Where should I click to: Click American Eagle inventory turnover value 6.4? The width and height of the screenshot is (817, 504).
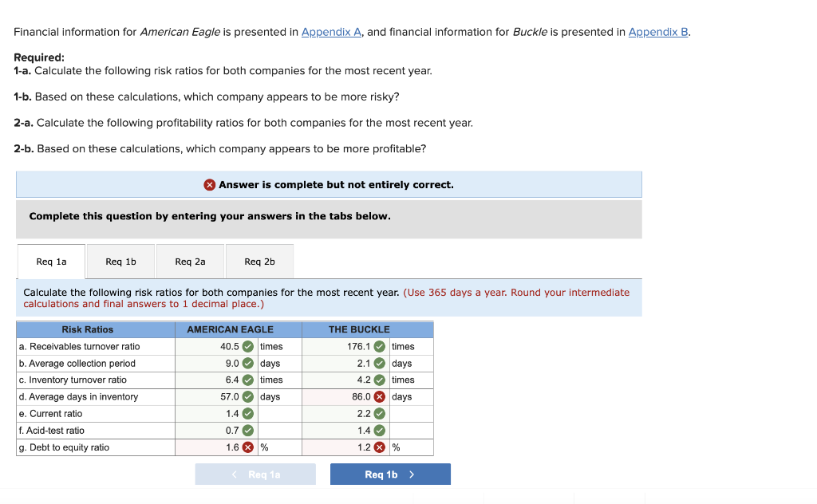[232, 380]
